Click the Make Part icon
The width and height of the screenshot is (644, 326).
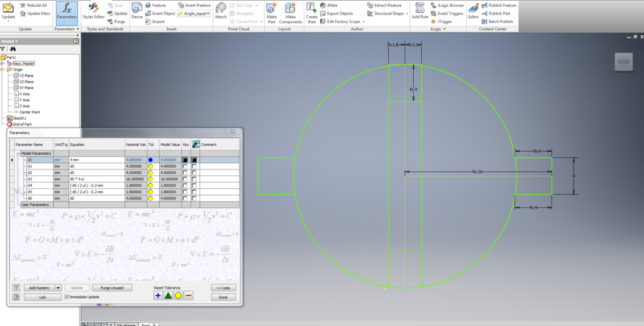click(x=272, y=13)
